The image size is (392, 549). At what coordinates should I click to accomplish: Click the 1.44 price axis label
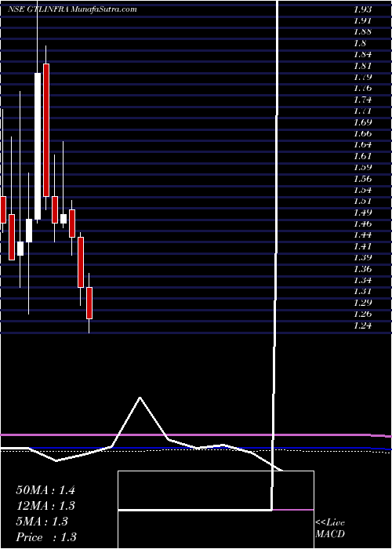click(363, 235)
